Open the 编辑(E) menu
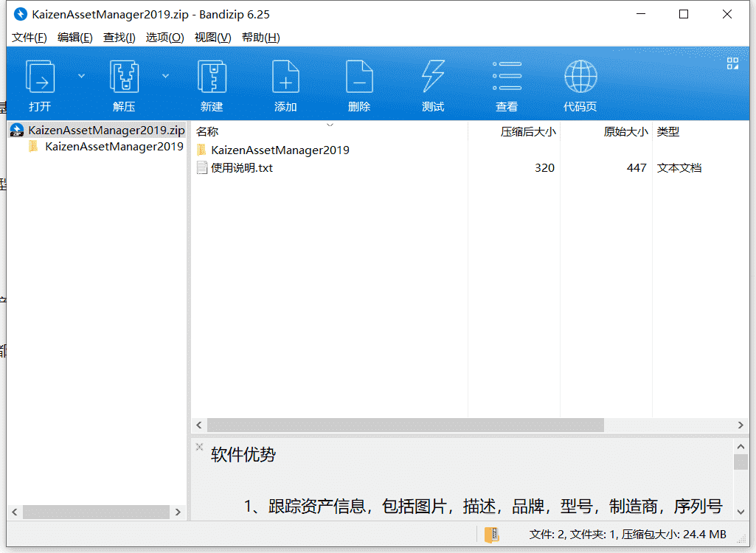Viewport: 756px width, 553px height. point(74,38)
